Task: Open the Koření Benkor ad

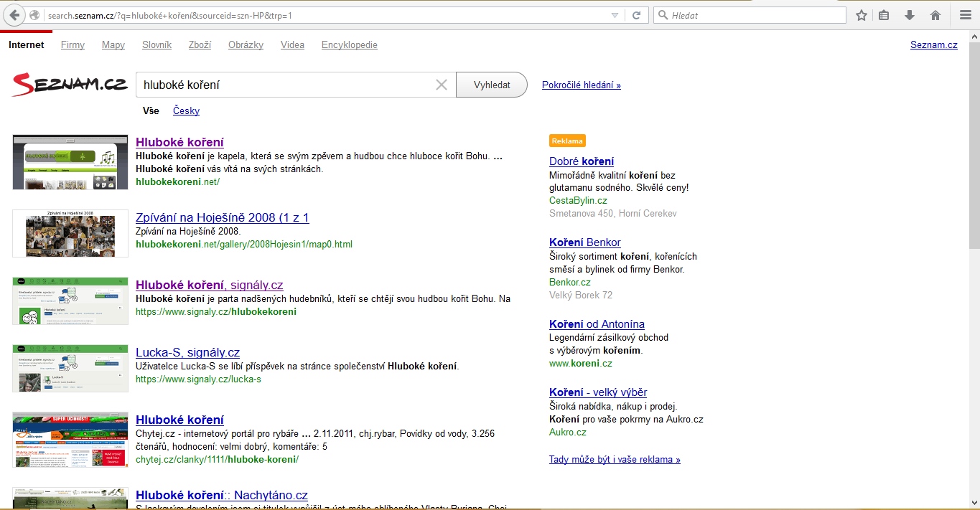Action: tap(585, 242)
